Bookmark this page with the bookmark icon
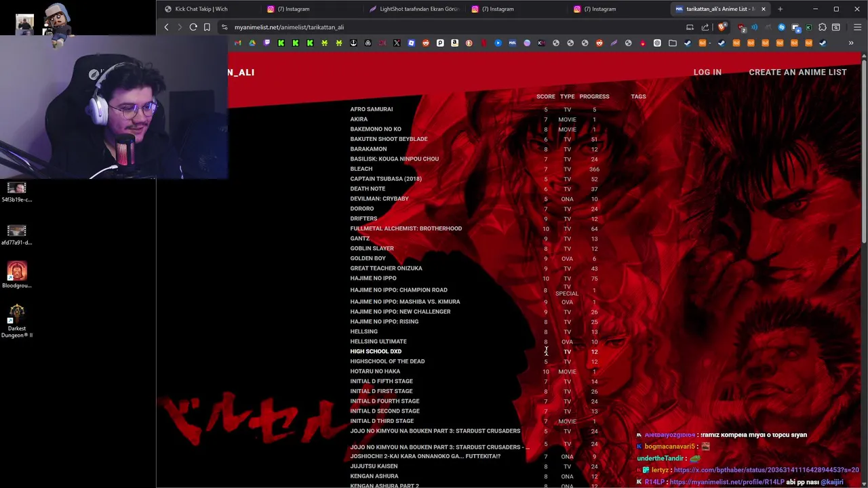Image resolution: width=868 pixels, height=488 pixels. 207,27
